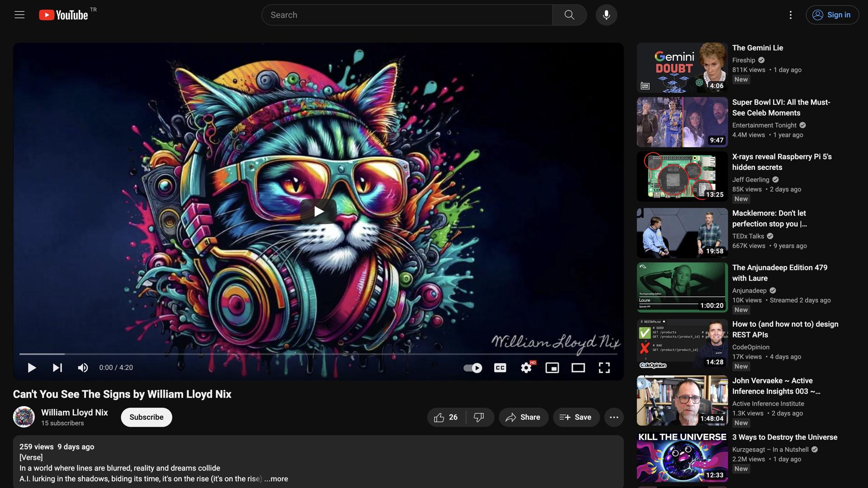Start voice search with microphone icon
Image resolution: width=868 pixels, height=488 pixels.
click(606, 15)
